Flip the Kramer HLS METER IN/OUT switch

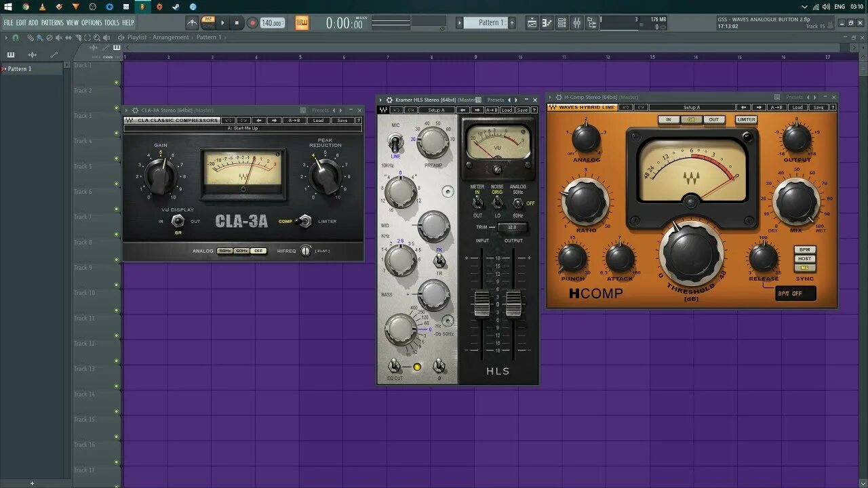click(x=477, y=203)
